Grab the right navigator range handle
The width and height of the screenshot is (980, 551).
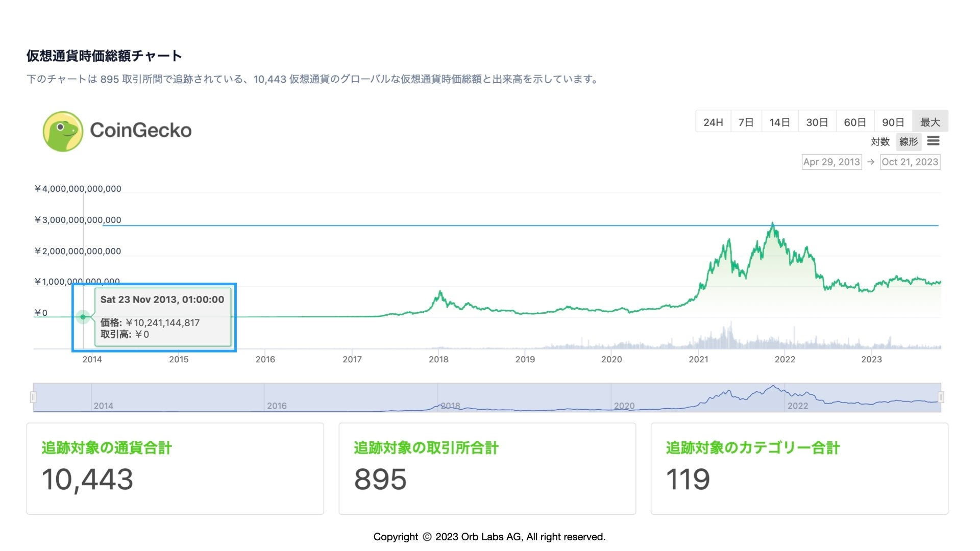pyautogui.click(x=941, y=397)
